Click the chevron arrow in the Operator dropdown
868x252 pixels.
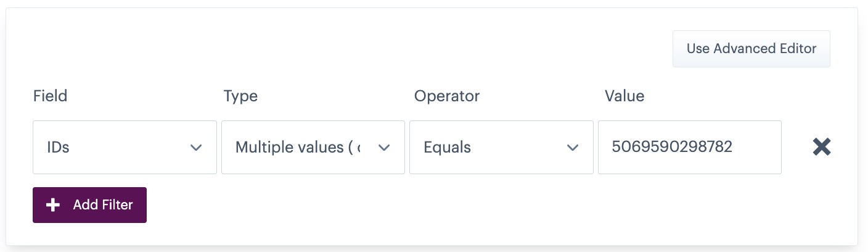tap(573, 148)
